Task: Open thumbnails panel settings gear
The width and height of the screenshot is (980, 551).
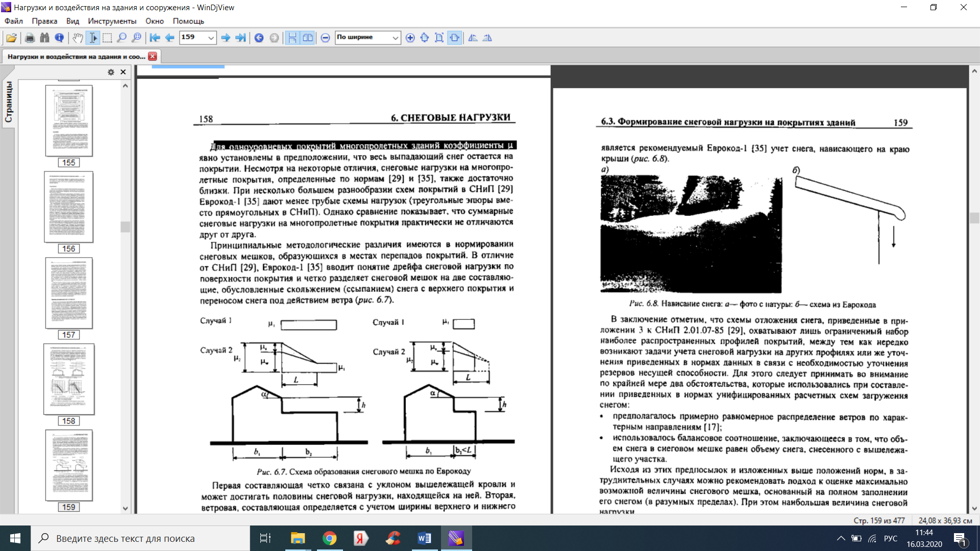Action: [x=111, y=72]
